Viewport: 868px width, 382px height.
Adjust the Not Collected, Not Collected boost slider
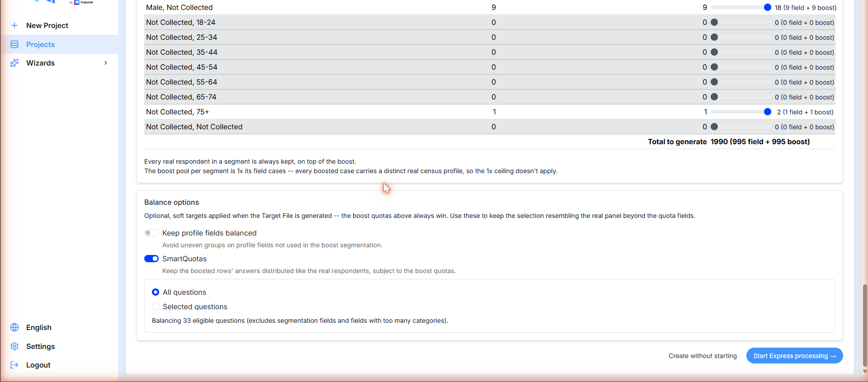tap(741, 127)
